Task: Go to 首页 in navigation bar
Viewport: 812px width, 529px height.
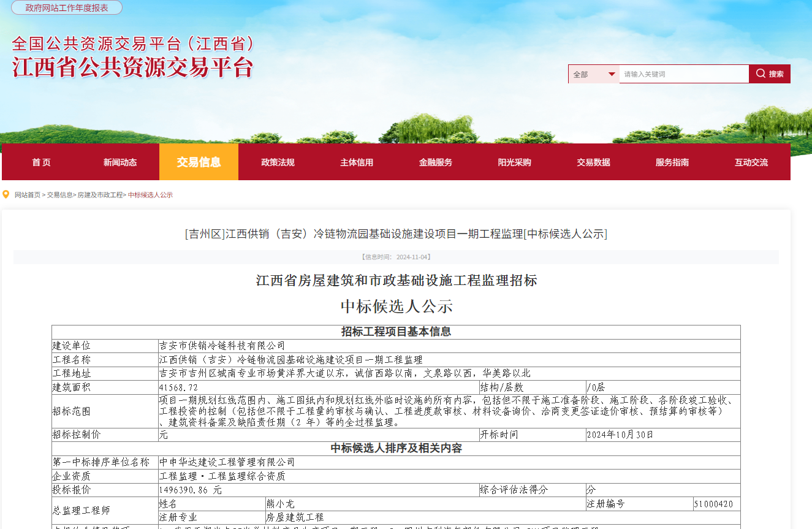Action: click(41, 162)
